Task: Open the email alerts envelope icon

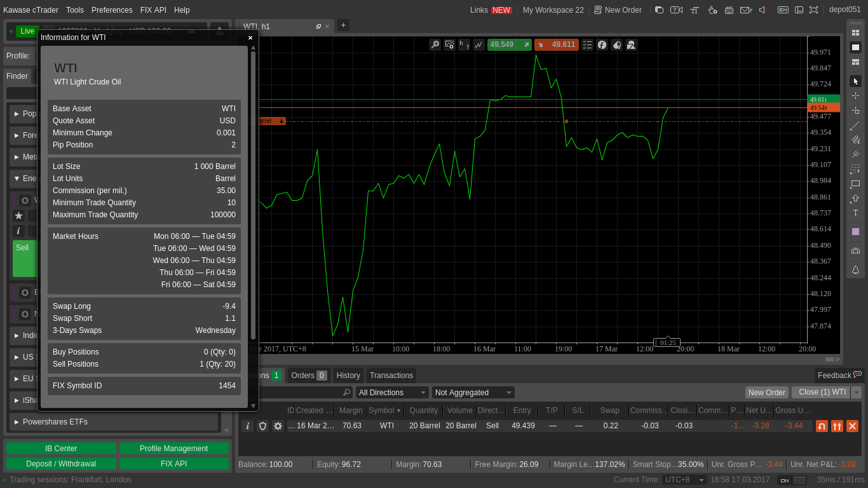Action: (746, 10)
